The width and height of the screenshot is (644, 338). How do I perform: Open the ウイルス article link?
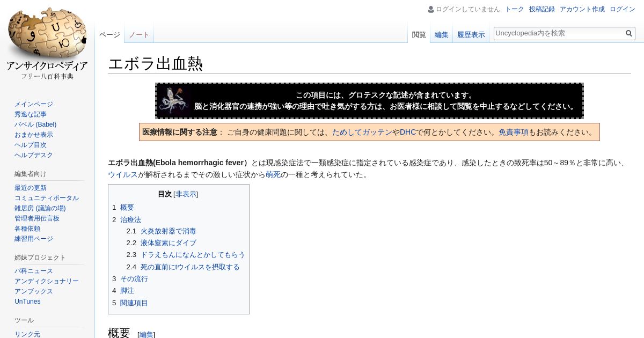[x=123, y=175]
